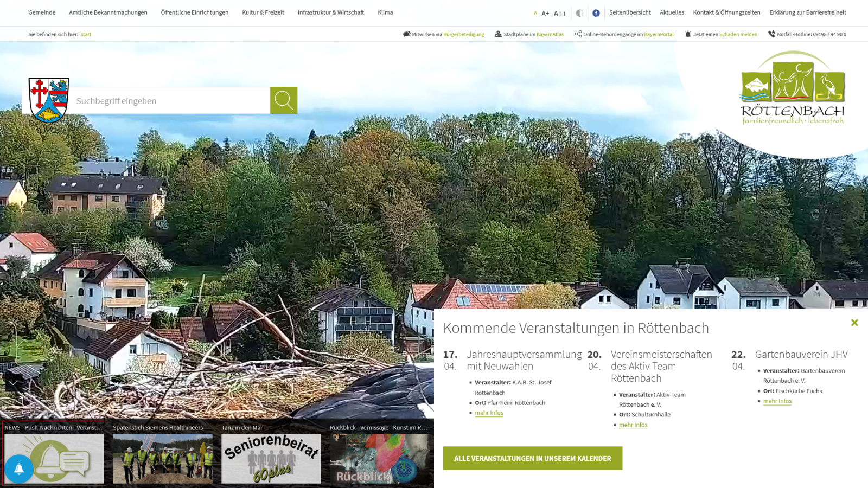Click the green search magnifier button
Image resolution: width=868 pixels, height=488 pixels.
(283, 100)
